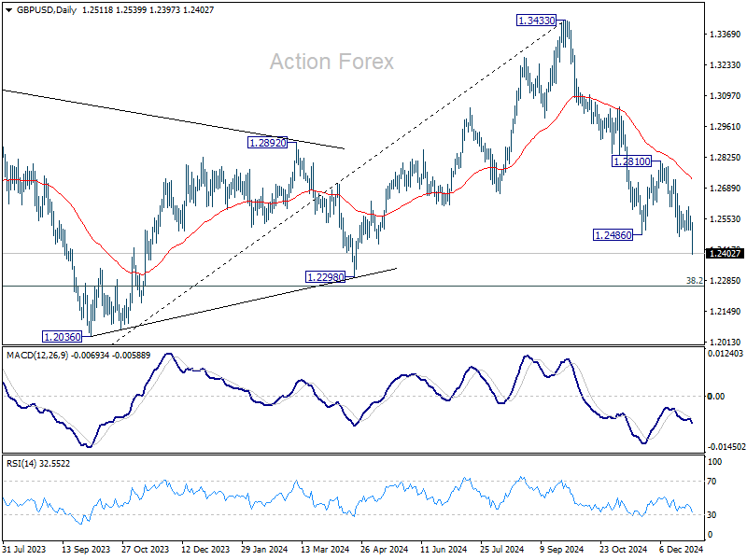Click the current price tag 1.24027

tap(725, 253)
